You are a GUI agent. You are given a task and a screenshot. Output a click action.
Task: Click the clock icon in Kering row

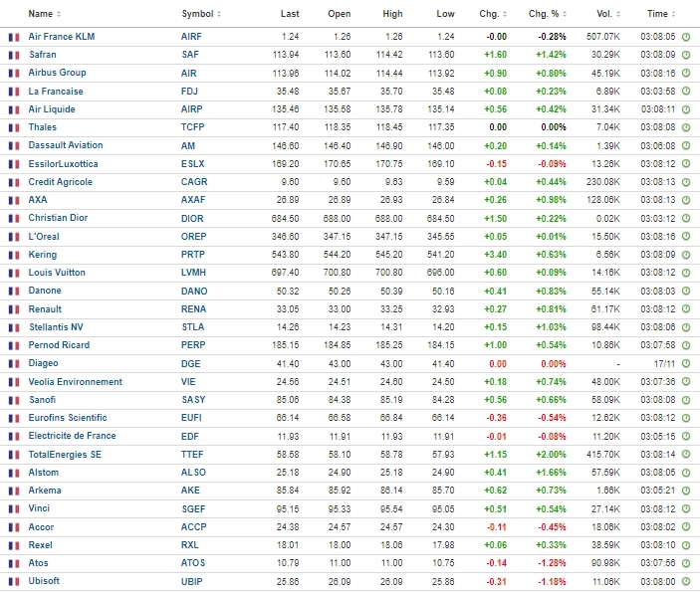tap(686, 255)
